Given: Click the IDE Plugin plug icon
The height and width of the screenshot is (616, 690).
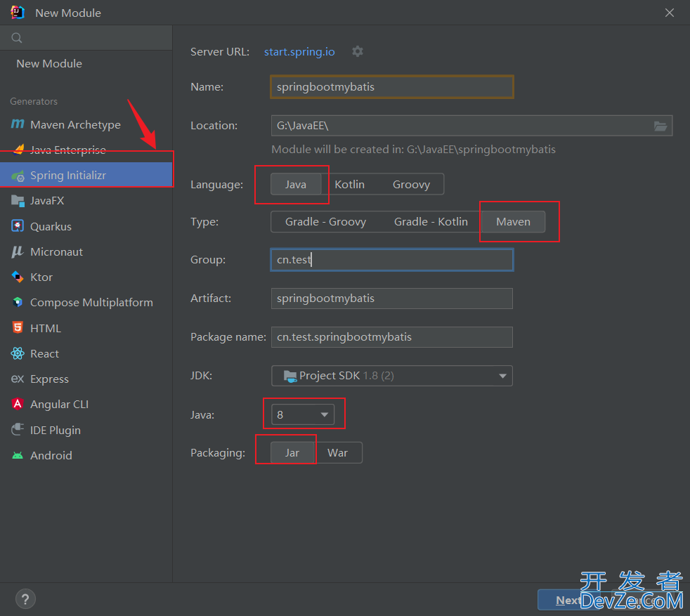Looking at the screenshot, I should [x=18, y=429].
